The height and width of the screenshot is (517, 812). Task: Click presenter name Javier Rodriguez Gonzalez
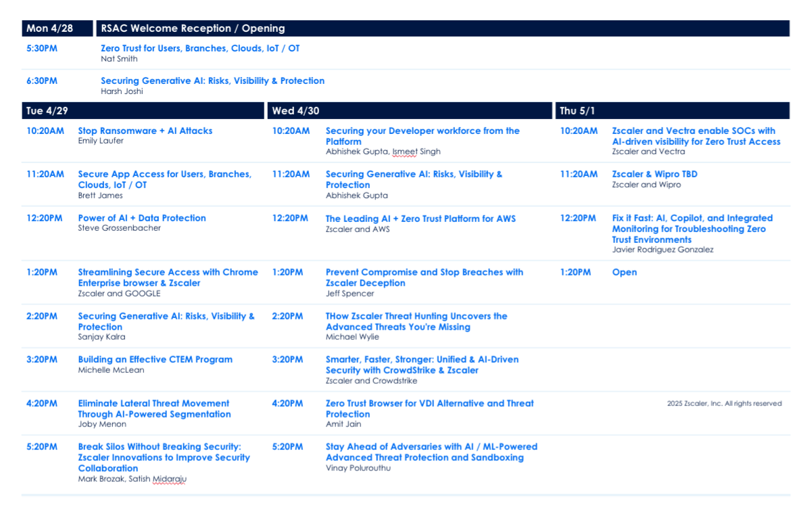pos(663,250)
